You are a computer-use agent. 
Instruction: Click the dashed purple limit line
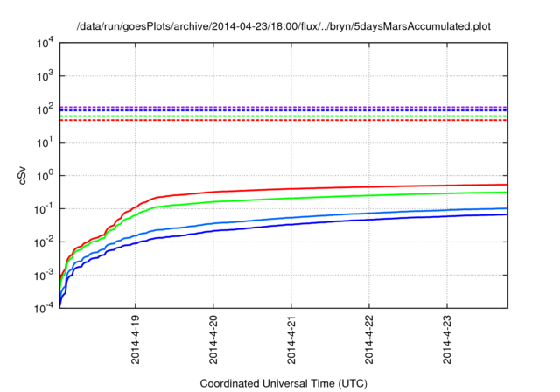[x=283, y=107]
